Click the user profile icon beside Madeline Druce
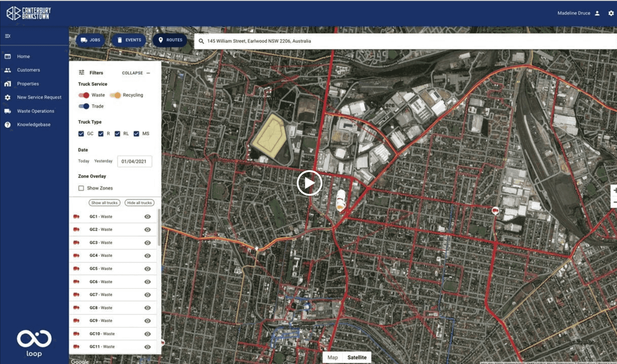This screenshot has width=617, height=364. pos(597,13)
